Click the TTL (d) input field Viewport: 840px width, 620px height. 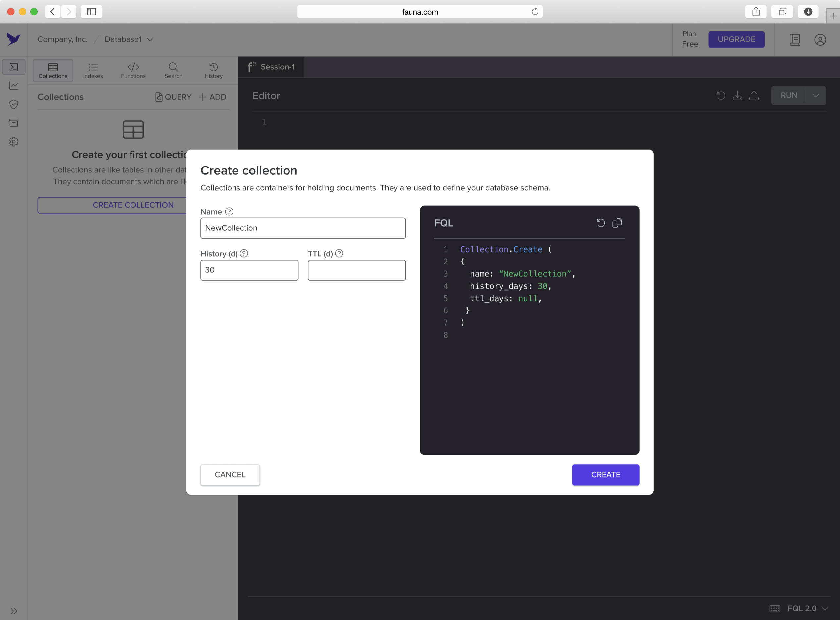point(356,270)
